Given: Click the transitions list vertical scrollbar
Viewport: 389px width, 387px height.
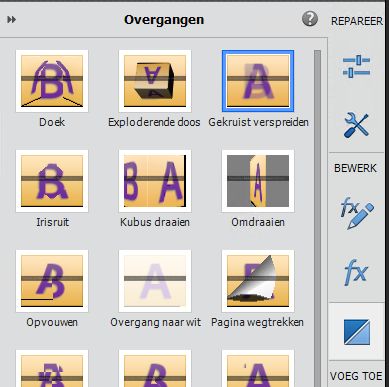Looking at the screenshot, I should coord(317,218).
